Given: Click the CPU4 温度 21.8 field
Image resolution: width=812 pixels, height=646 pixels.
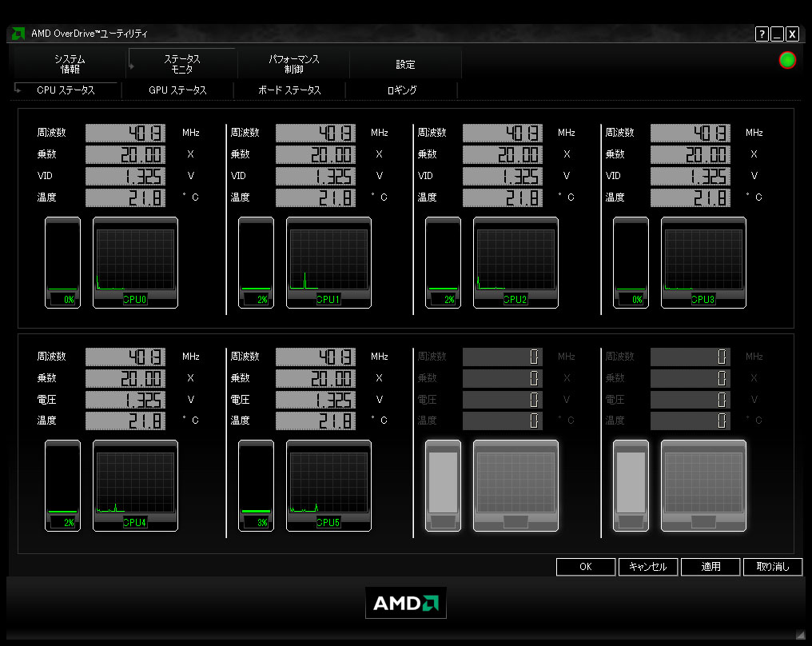Looking at the screenshot, I should [125, 421].
